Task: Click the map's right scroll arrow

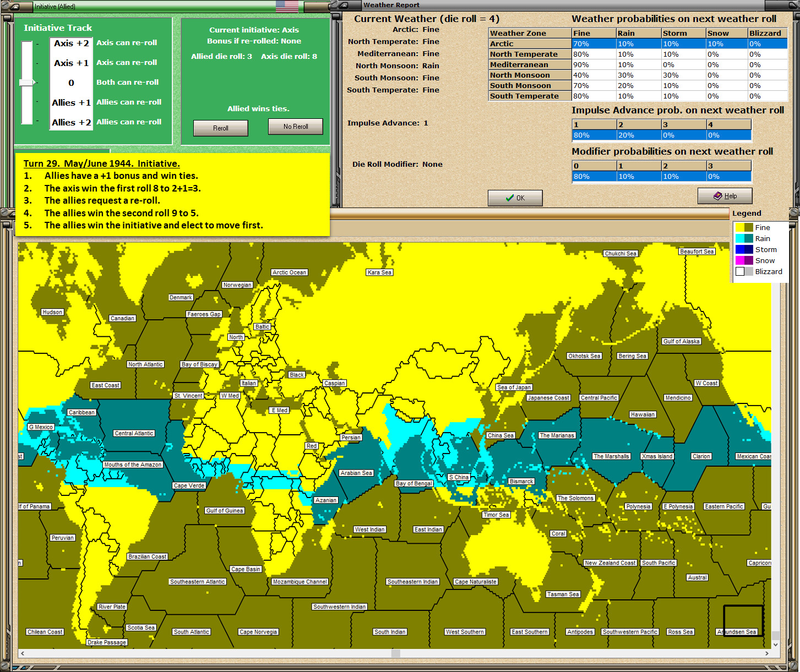Action: [x=767, y=653]
